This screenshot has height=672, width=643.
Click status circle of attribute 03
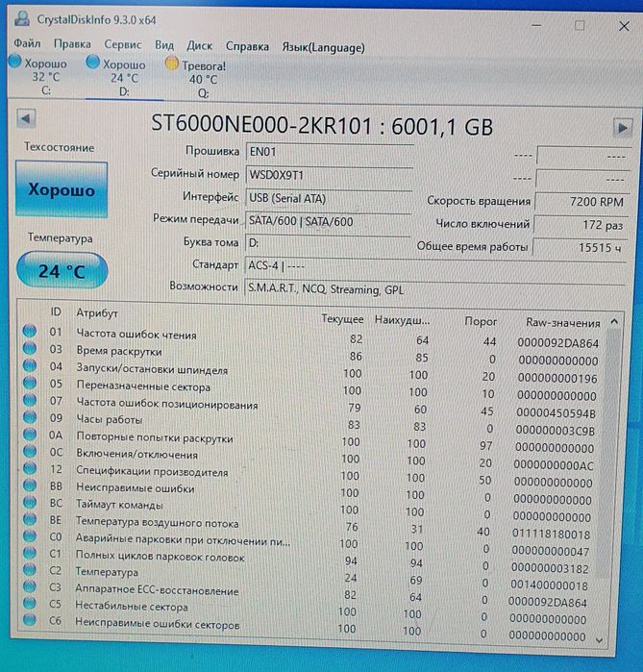click(x=30, y=348)
